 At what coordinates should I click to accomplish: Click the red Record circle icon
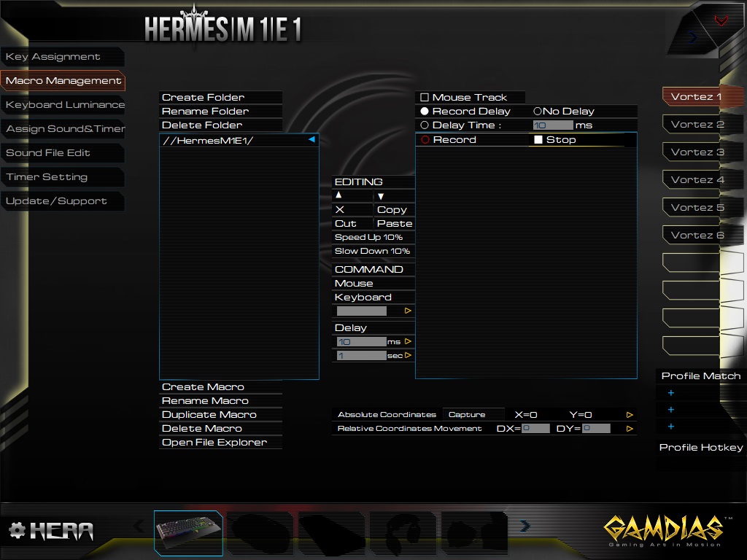[x=425, y=139]
